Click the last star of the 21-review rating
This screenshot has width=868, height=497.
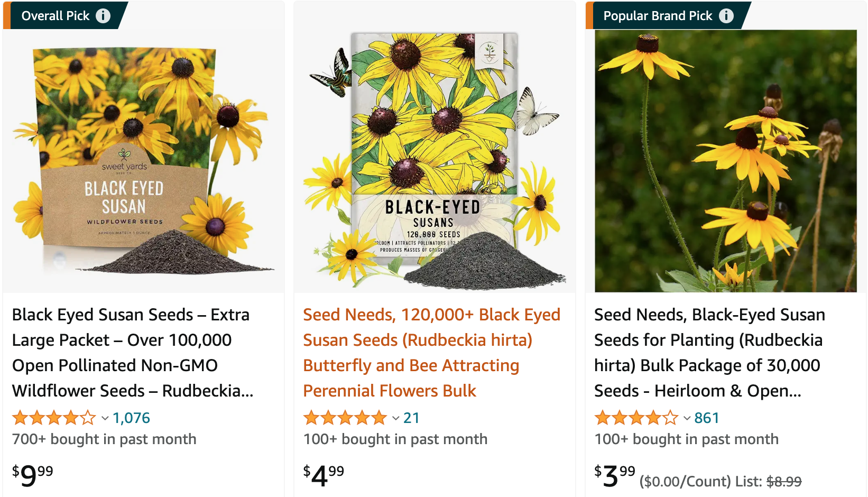tap(378, 418)
